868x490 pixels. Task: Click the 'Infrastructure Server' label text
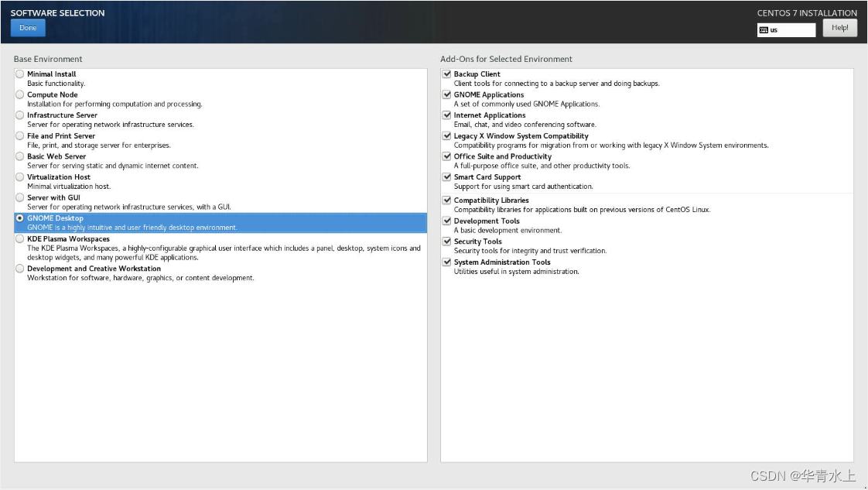(62, 115)
